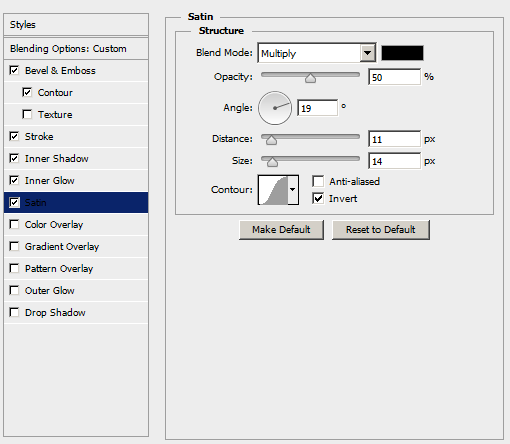Toggle the Stroke effect checkbox
The width and height of the screenshot is (510, 444).
[x=14, y=136]
